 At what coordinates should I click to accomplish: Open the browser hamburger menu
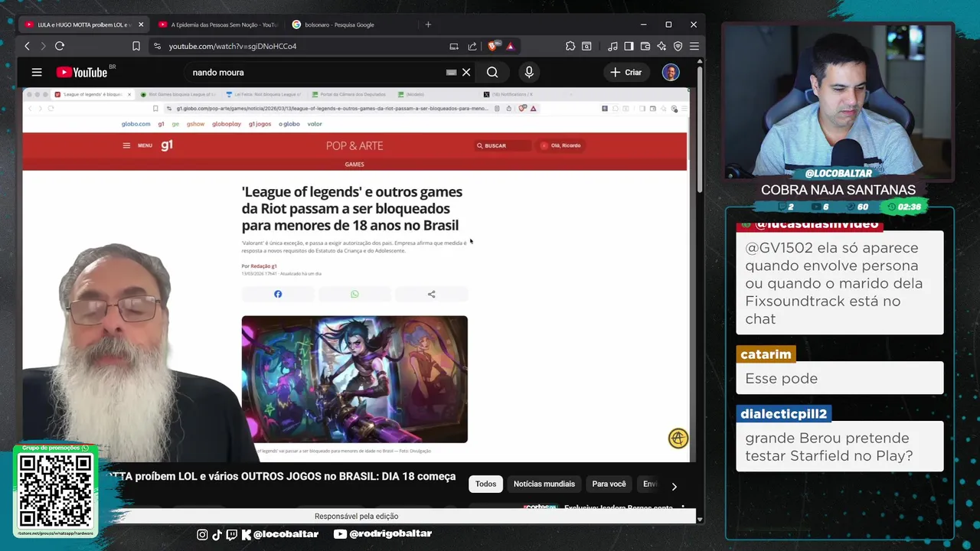(694, 46)
